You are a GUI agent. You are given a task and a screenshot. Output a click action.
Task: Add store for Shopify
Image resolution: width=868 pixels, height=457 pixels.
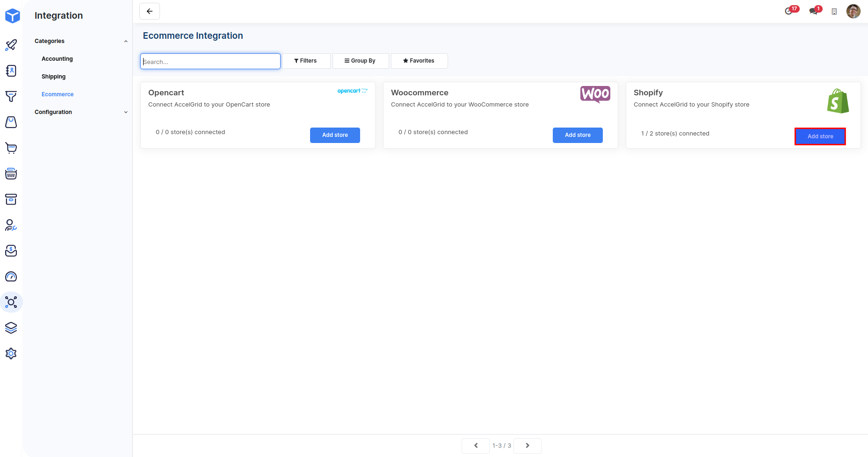(820, 136)
